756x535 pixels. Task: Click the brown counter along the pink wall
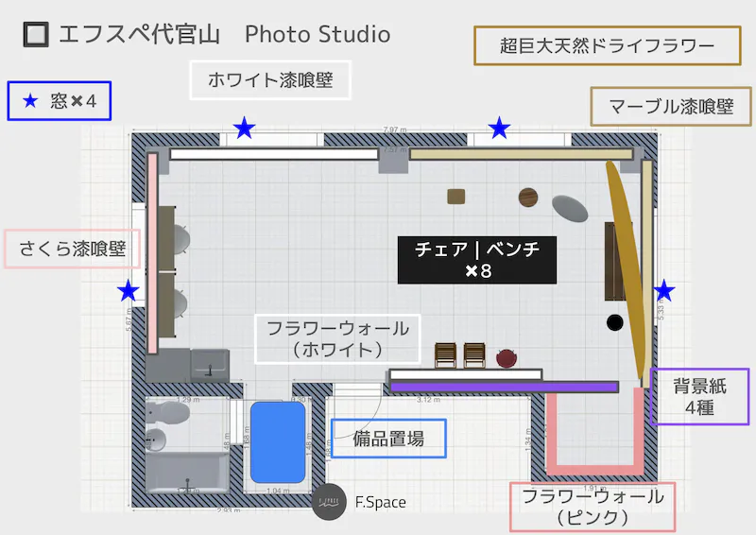166,271
